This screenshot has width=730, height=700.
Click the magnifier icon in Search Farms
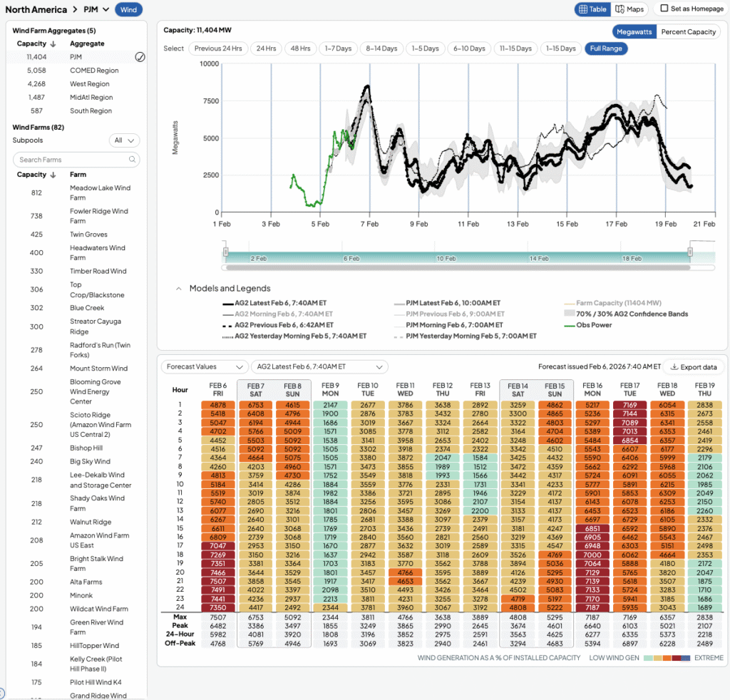tap(132, 160)
